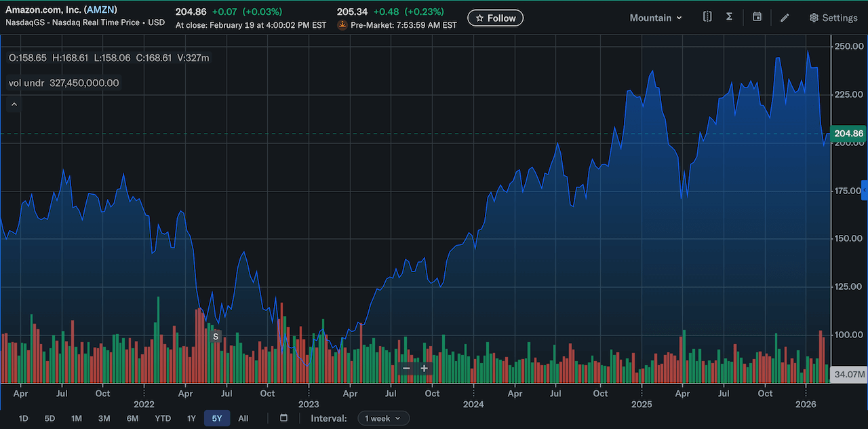Select the YTD range tab
868x429 pixels.
[x=162, y=418]
